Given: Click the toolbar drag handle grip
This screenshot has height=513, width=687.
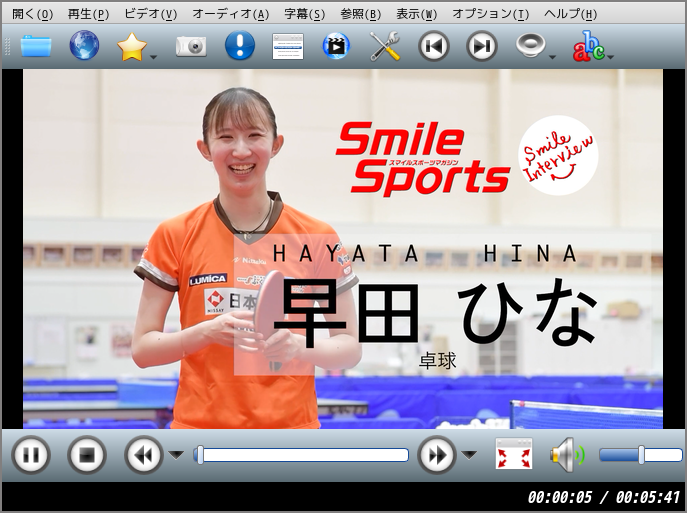Looking at the screenshot, I should coord(7,46).
